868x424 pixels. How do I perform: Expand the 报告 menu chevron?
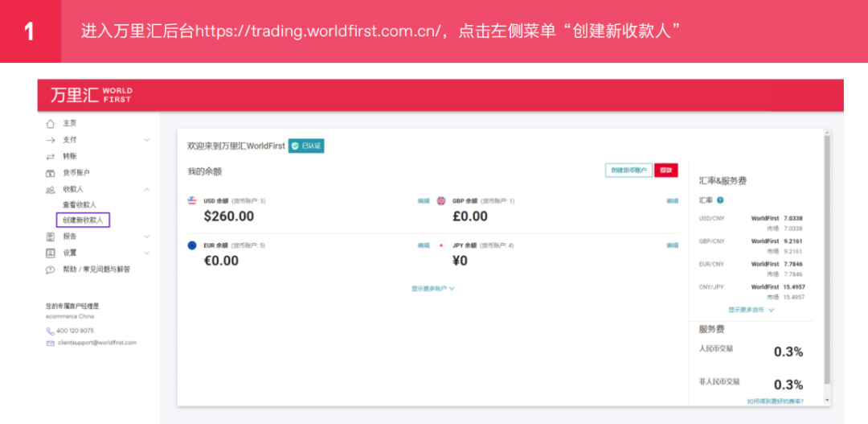(x=147, y=237)
